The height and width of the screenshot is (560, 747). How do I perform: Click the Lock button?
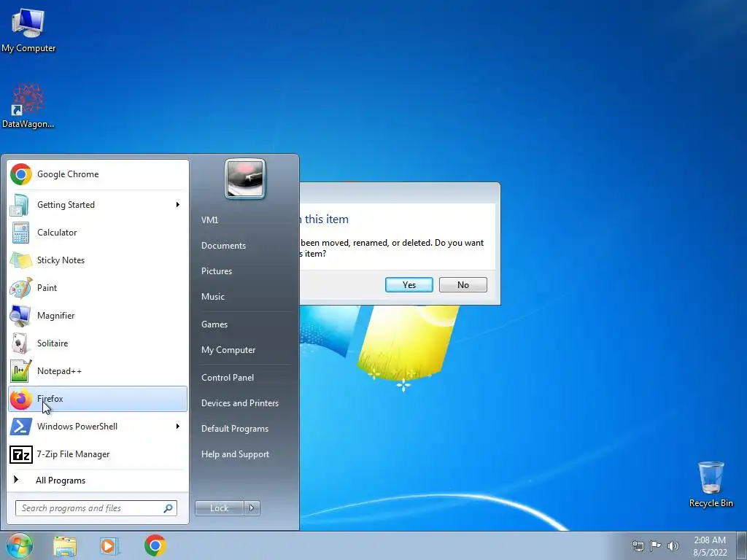point(219,508)
